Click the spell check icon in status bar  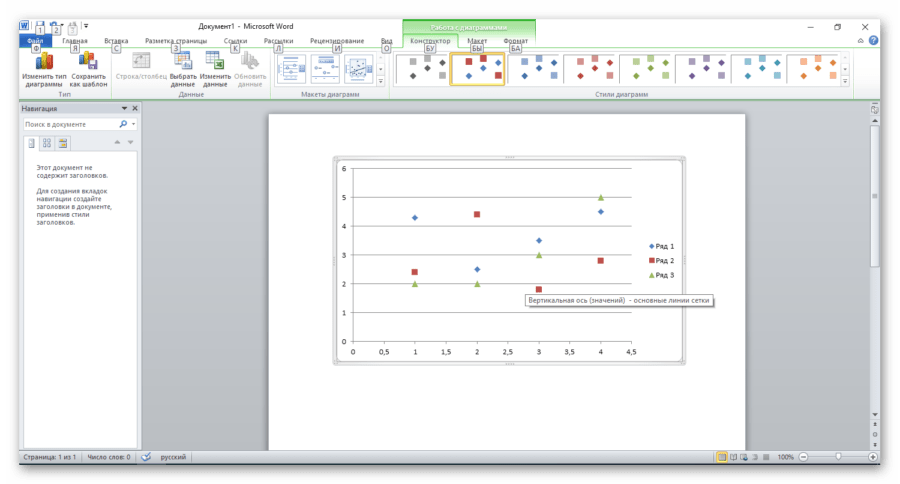[x=146, y=457]
